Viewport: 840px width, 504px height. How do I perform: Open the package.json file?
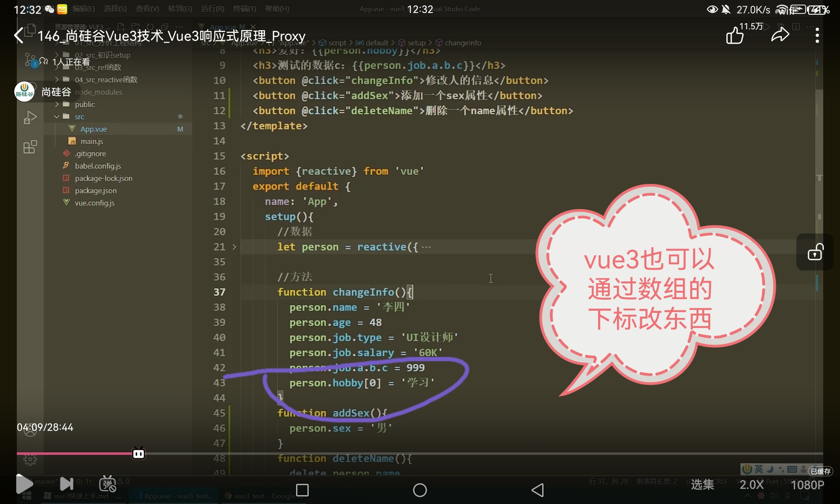96,191
